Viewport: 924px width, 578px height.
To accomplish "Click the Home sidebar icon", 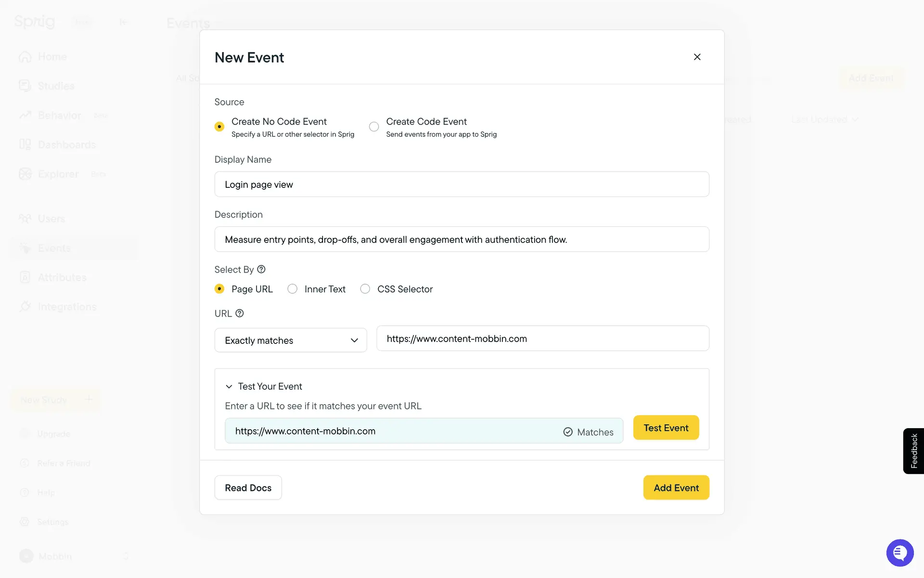I will pyautogui.click(x=25, y=57).
